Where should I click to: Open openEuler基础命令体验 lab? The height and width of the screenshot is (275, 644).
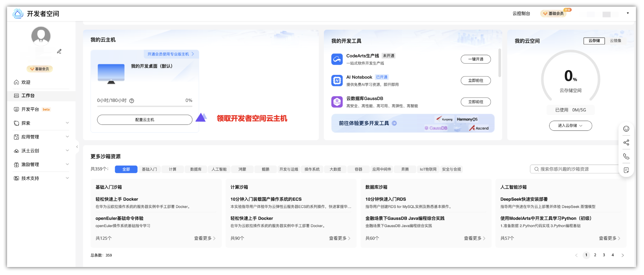click(119, 218)
